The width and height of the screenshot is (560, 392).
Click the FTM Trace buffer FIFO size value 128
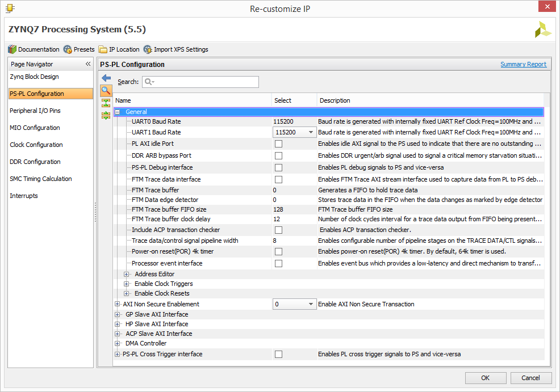tap(278, 209)
